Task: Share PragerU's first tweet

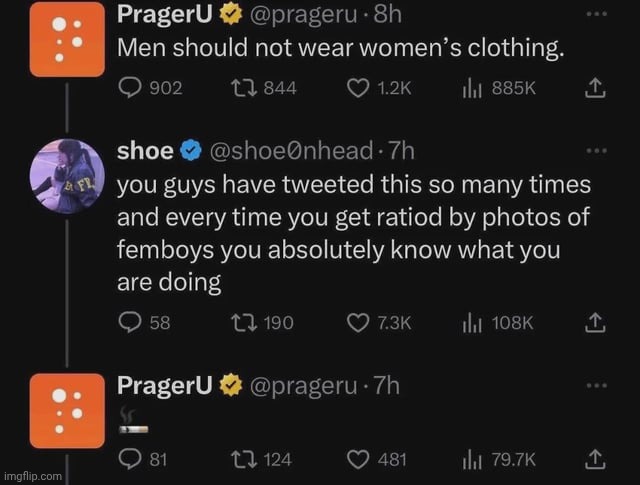Action: pyautogui.click(x=593, y=88)
